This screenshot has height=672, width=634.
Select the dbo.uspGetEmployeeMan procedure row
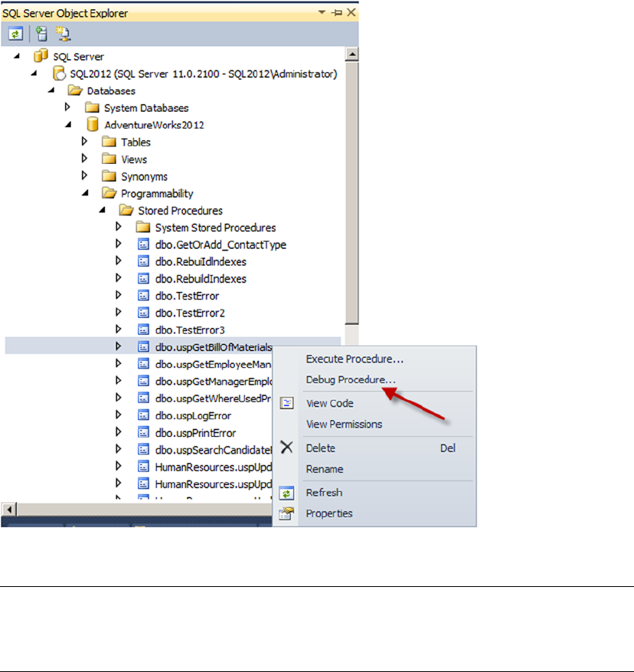click(213, 364)
